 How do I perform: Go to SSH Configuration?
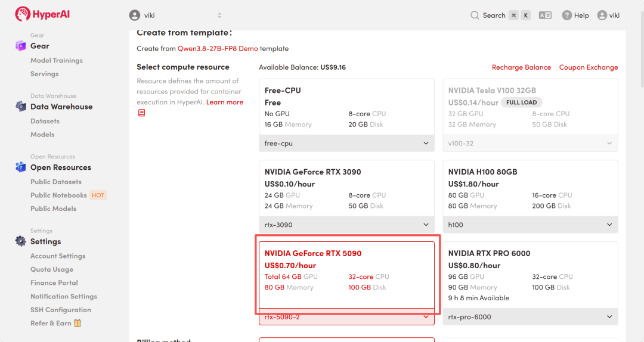pyautogui.click(x=61, y=310)
